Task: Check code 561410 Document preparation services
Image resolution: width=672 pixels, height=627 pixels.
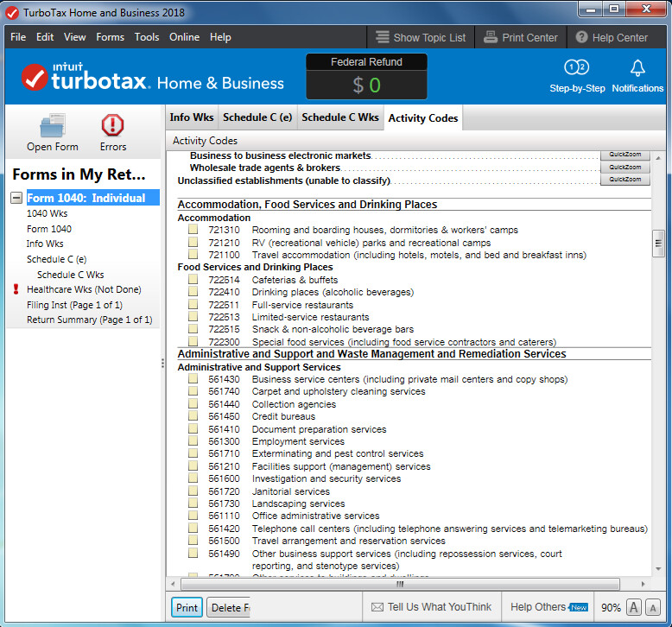Action: (193, 428)
